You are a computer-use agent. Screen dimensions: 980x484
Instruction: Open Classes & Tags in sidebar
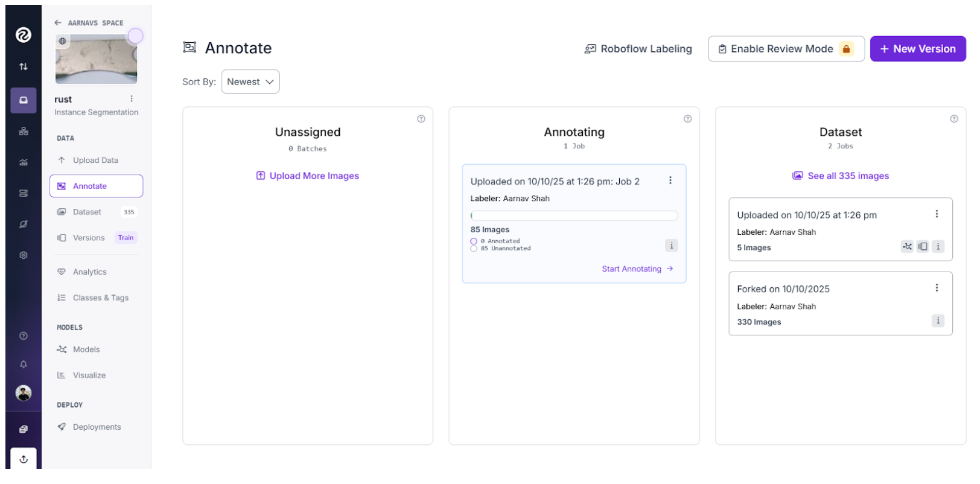[100, 298]
